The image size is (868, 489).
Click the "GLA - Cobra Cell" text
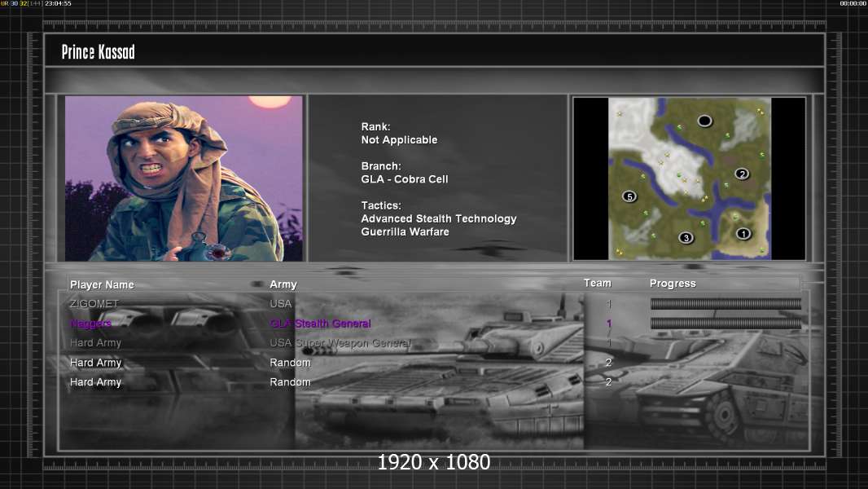point(405,179)
